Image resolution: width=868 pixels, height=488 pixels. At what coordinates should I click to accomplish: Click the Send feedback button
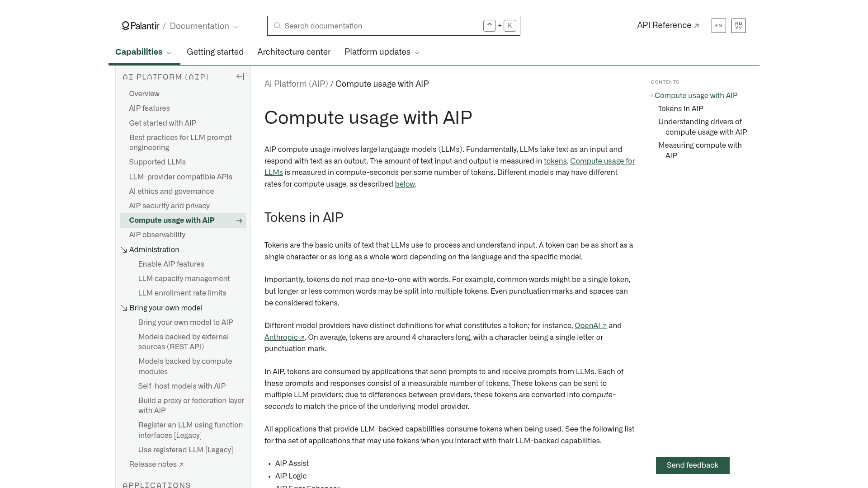(x=693, y=465)
